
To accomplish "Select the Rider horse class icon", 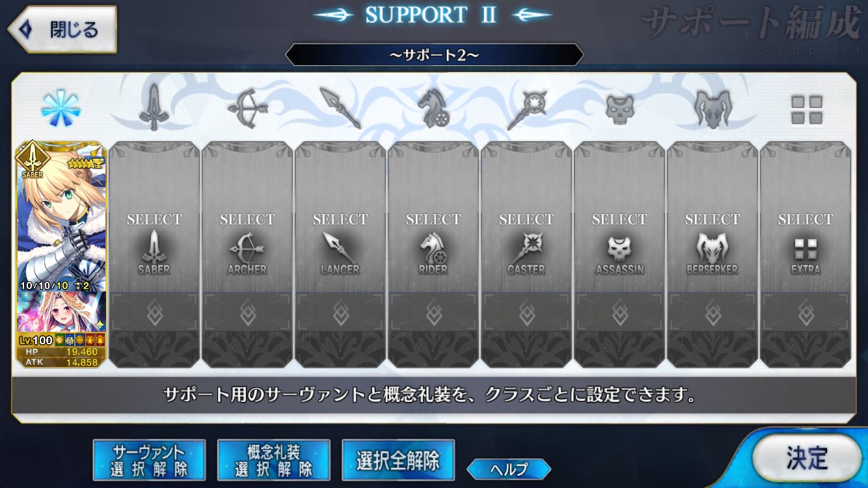I will point(433,109).
